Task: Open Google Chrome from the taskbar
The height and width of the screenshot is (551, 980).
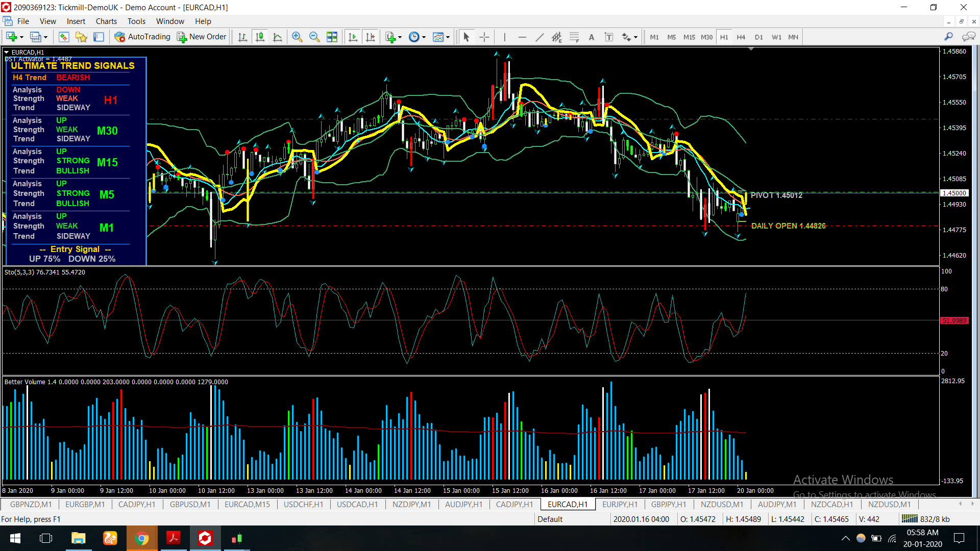Action: (141, 538)
